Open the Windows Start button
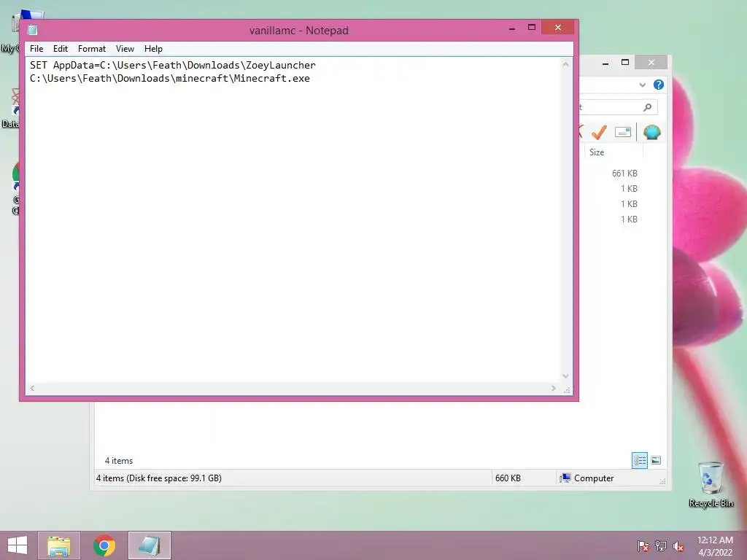The height and width of the screenshot is (560, 747). [x=18, y=545]
